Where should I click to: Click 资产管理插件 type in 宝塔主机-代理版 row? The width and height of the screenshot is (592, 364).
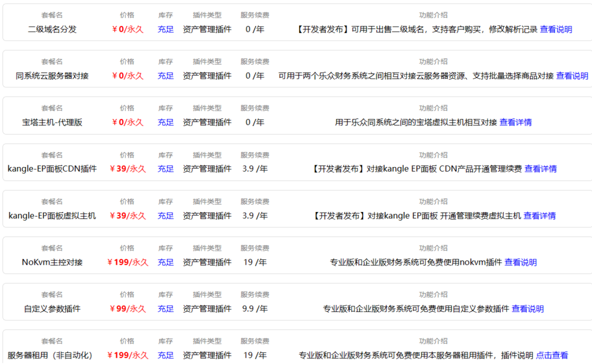(207, 122)
